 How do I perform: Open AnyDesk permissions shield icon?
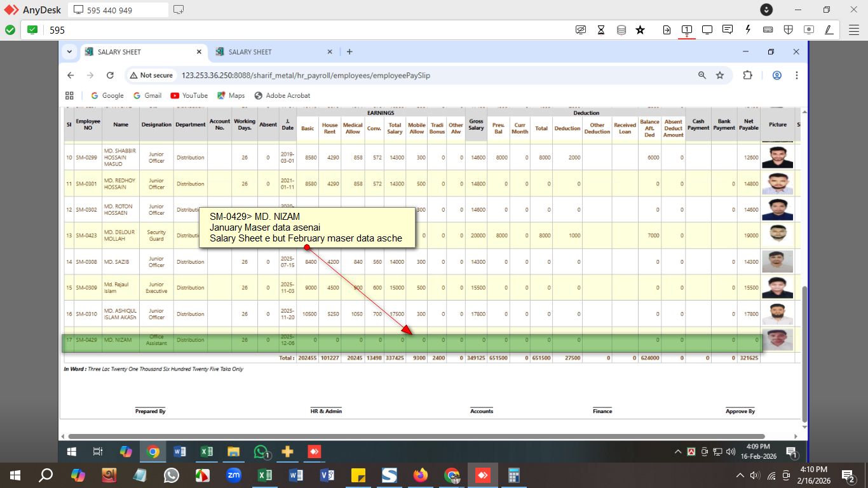[788, 30]
